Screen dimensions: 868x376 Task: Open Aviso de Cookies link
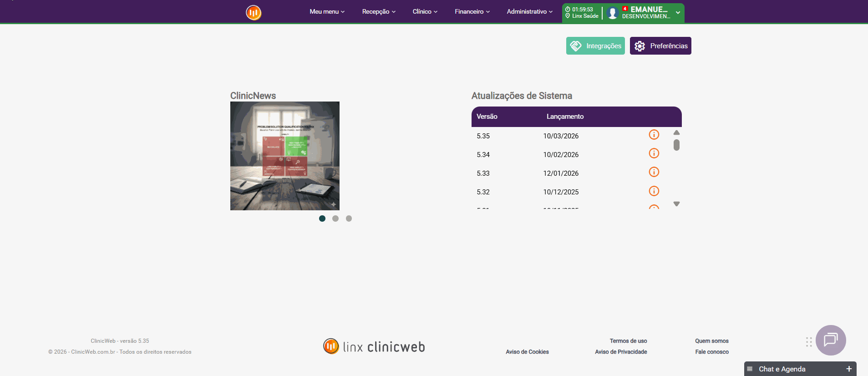click(x=527, y=352)
